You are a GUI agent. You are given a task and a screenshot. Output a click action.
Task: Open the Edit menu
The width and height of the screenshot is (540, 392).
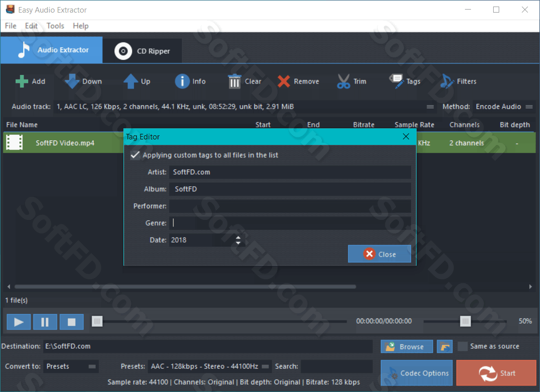point(31,26)
